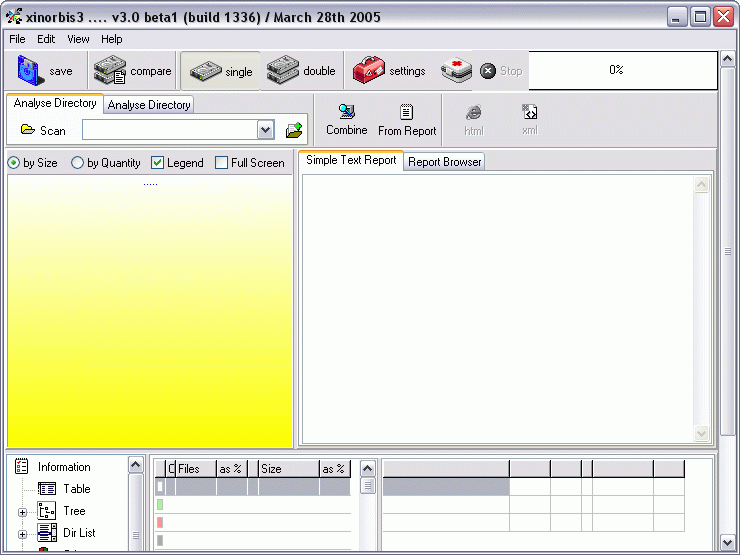Click the Size column header
Screen dimensions: 740x555
289,469
